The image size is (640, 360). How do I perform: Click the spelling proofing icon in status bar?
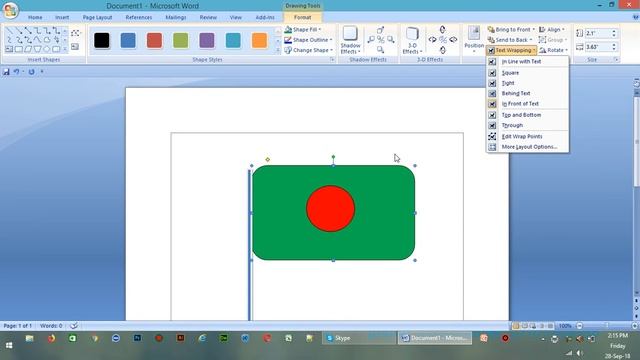point(74,326)
